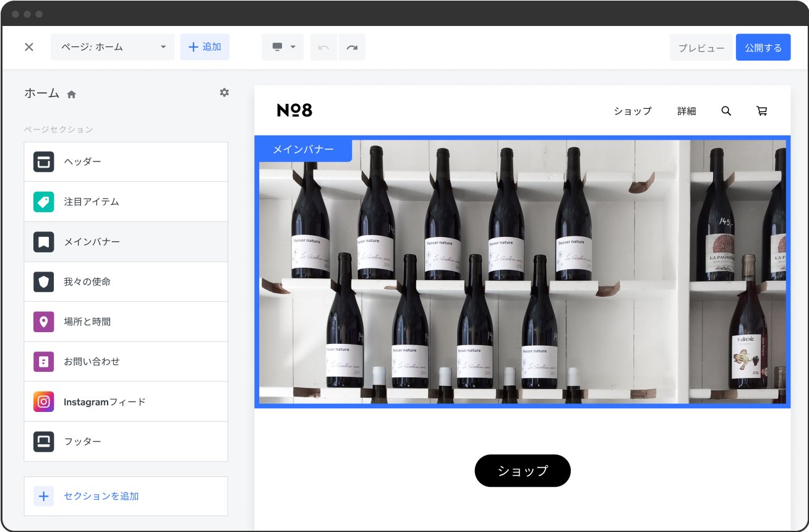
Task: Click the 詳細 navigation menu item
Action: point(687,111)
